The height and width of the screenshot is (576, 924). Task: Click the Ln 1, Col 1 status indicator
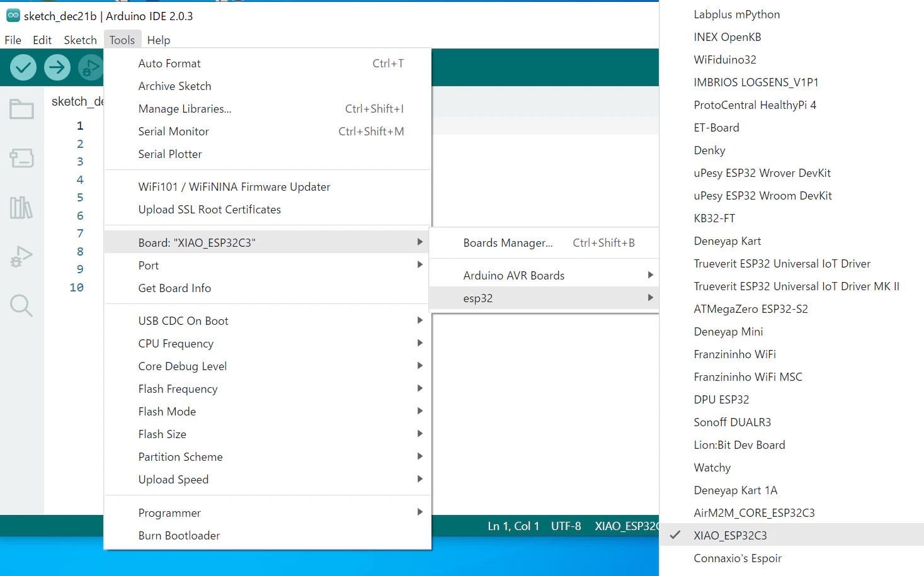click(513, 526)
